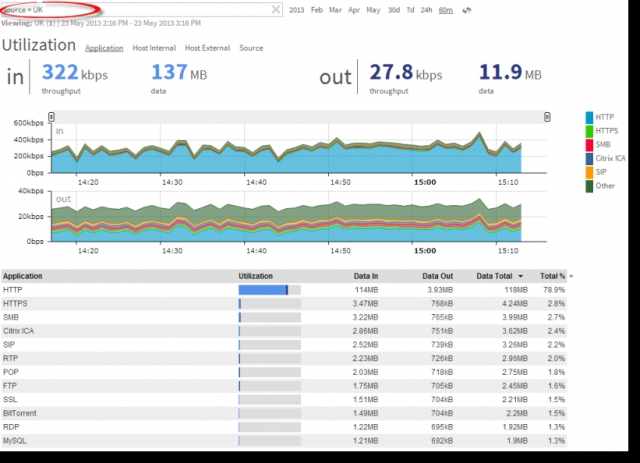
Task: Click the MySQL application row name
Action: [15, 441]
